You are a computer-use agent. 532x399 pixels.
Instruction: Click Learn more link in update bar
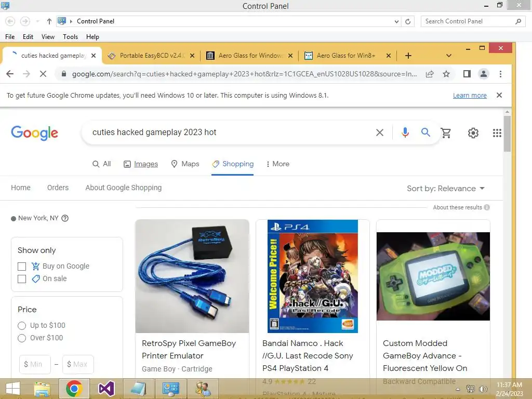(x=470, y=96)
